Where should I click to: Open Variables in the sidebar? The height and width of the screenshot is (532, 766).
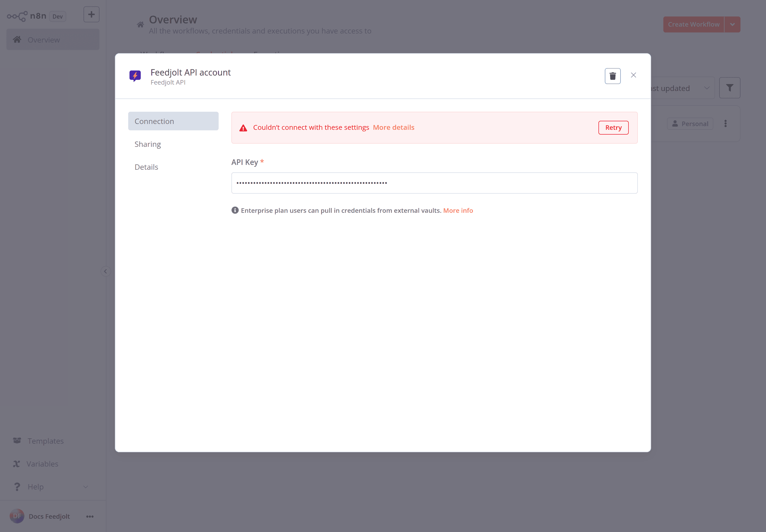coord(53,464)
